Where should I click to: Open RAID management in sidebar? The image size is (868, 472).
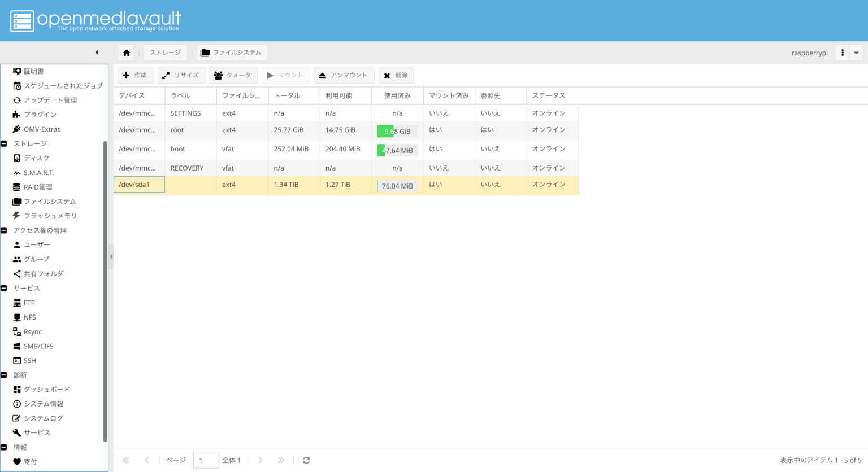pos(37,187)
